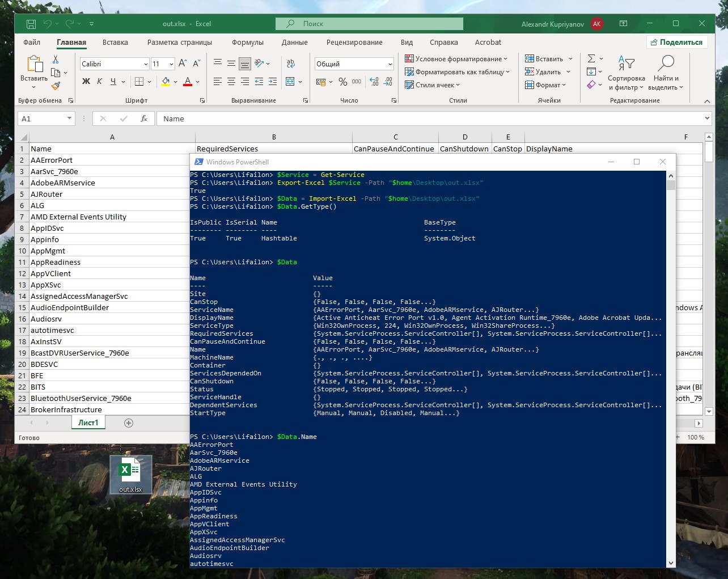This screenshot has width=728, height=579.
Task: Apply percent style format
Action: [x=343, y=82]
